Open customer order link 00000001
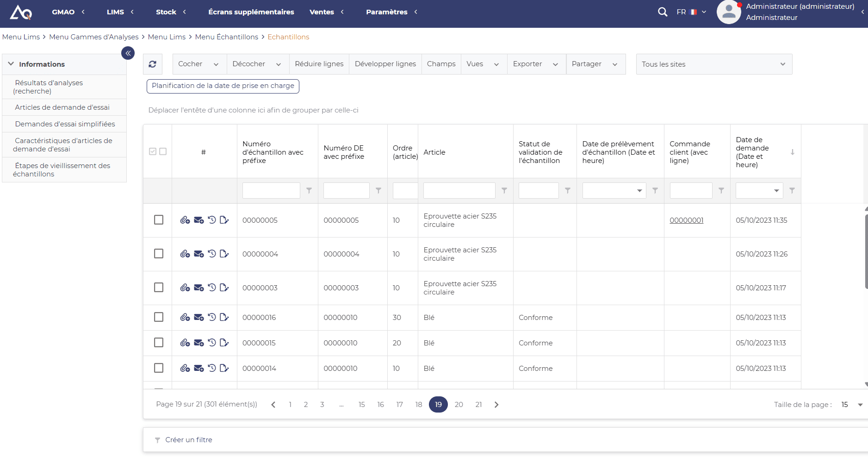The width and height of the screenshot is (868, 457). pyautogui.click(x=686, y=220)
